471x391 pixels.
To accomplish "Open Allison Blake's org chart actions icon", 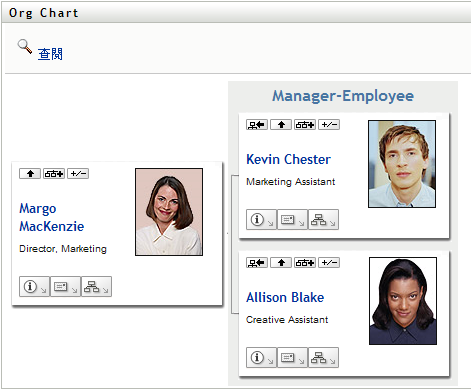I will click(x=323, y=358).
